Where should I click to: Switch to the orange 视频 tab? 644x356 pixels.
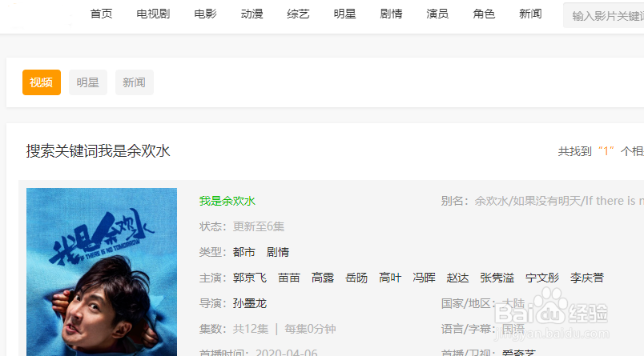(x=42, y=82)
